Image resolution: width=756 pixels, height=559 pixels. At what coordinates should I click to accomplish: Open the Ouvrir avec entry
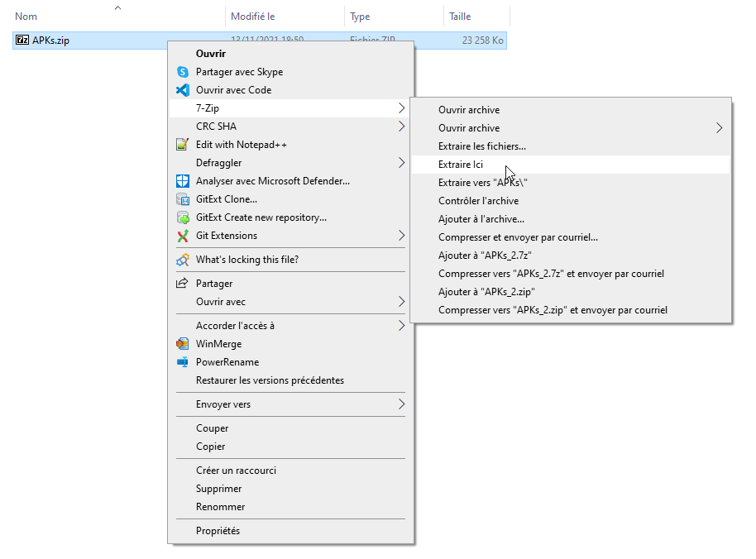point(290,302)
